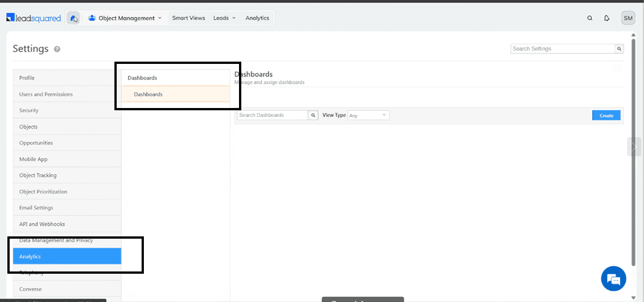This screenshot has height=302, width=644.
Task: Open the View Type dropdown
Action: pos(368,115)
